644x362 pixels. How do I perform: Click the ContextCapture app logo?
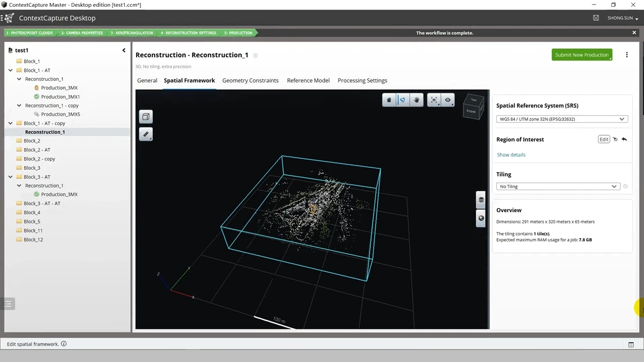click(9, 18)
